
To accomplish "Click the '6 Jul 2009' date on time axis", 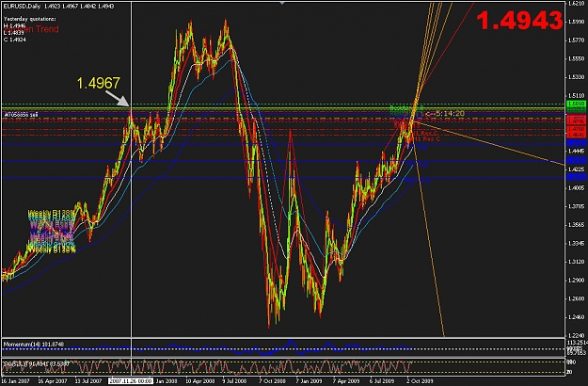I will [382, 381].
